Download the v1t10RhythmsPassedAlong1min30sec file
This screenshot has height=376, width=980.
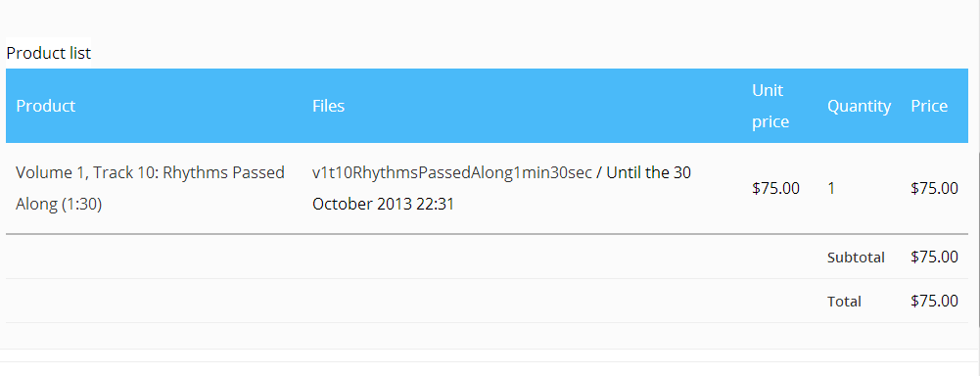tap(452, 172)
